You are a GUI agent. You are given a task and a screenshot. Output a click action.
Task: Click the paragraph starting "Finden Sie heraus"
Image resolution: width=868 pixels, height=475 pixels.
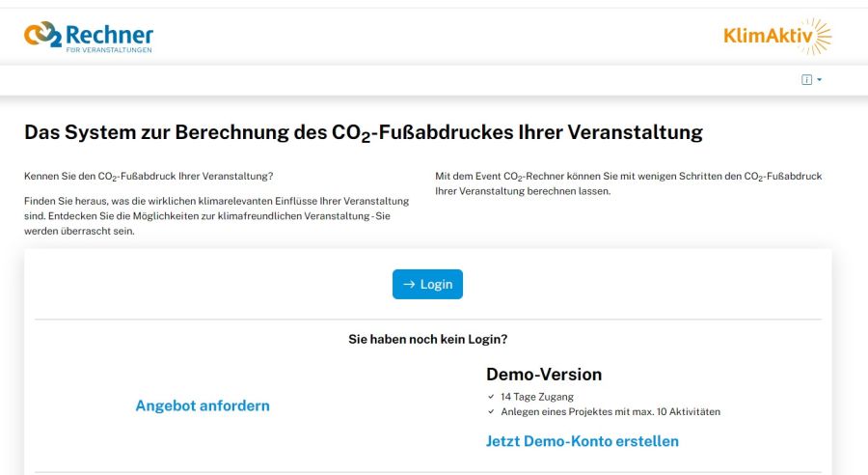pos(216,215)
